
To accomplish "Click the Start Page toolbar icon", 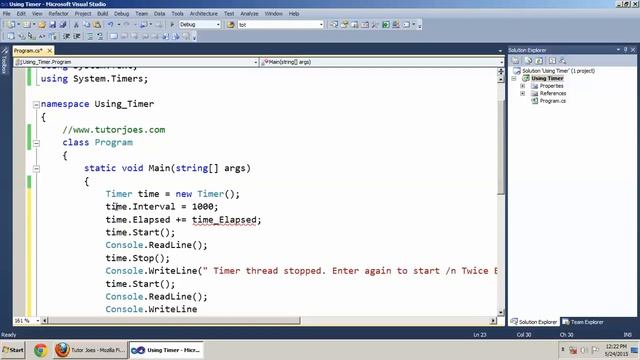I will pos(386,25).
